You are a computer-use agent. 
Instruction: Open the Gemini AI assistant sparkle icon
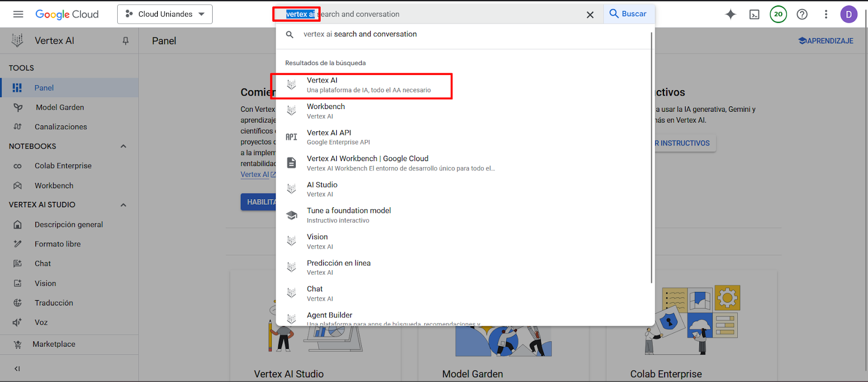point(731,15)
